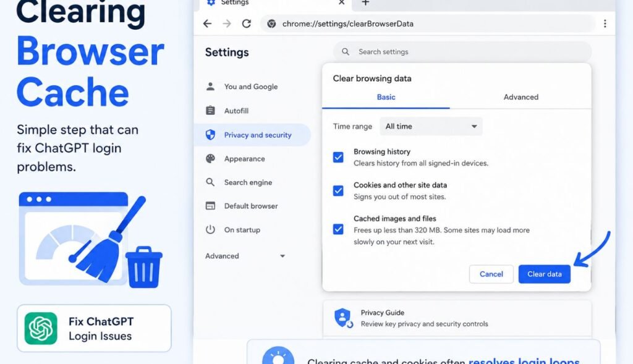Click 'Signs you out of most sites' text
This screenshot has height=364, width=633.
pyautogui.click(x=400, y=197)
